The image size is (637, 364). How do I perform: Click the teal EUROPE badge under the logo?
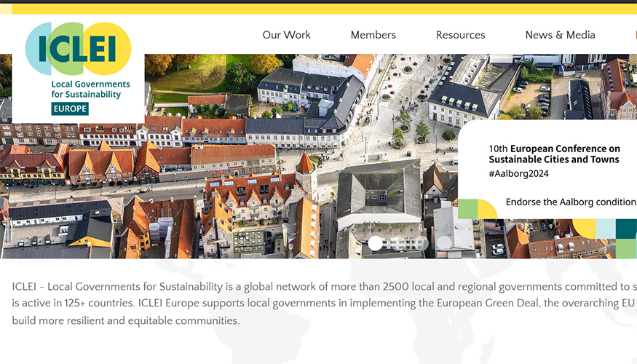coord(70,108)
